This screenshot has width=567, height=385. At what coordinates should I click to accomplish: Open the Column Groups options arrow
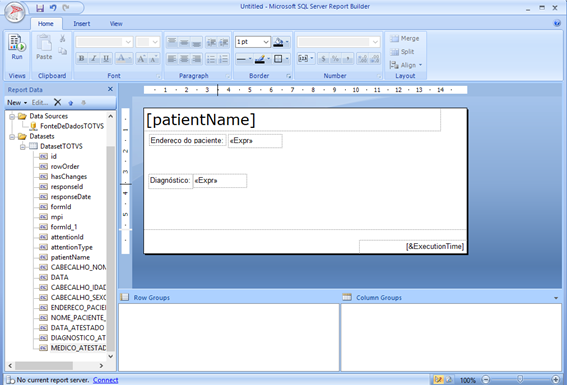click(556, 298)
